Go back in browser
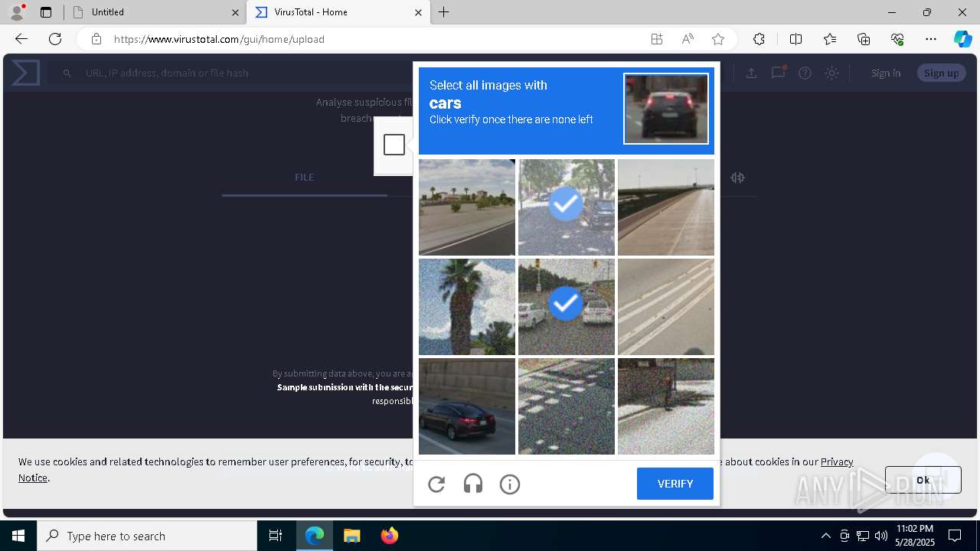980x551 pixels. point(21,39)
